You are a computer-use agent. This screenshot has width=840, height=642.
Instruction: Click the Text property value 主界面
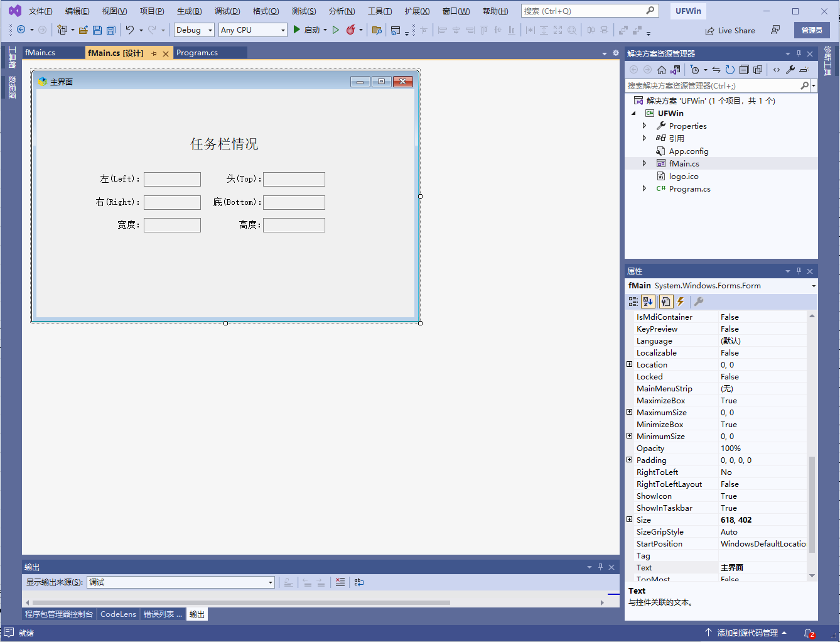pyautogui.click(x=762, y=567)
